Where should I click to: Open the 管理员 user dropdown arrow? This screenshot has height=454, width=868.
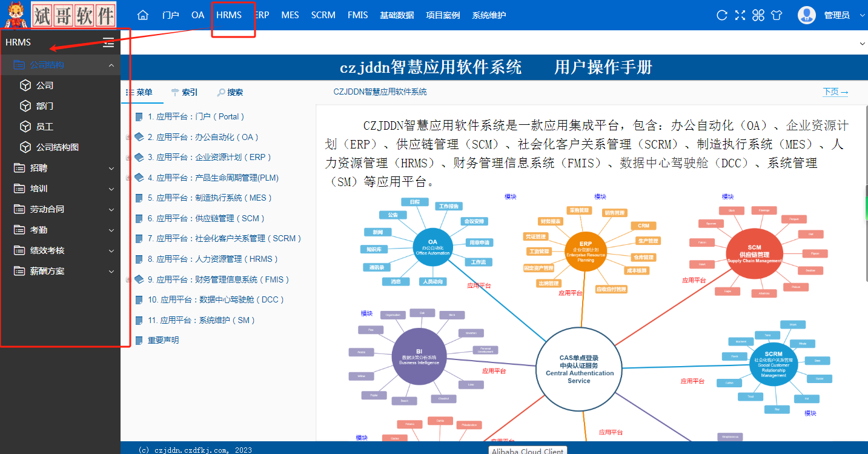coord(863,15)
